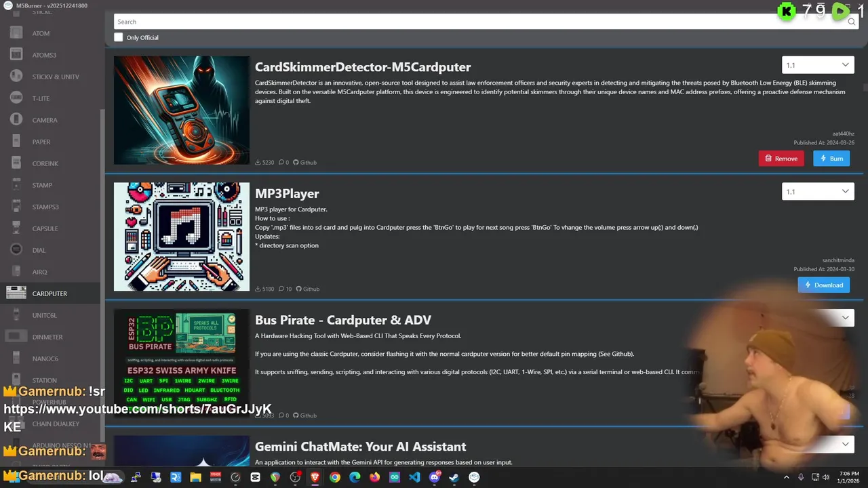Expand the Bus Pirate version dropdown arrow

tap(845, 318)
